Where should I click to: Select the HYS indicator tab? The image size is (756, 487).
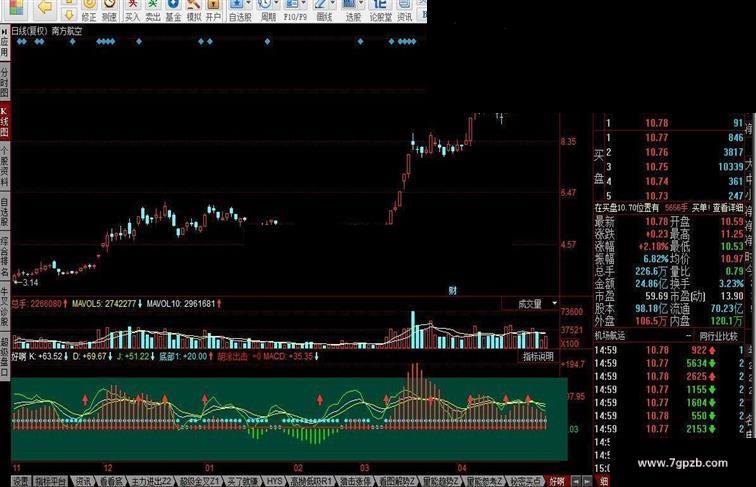point(274,481)
